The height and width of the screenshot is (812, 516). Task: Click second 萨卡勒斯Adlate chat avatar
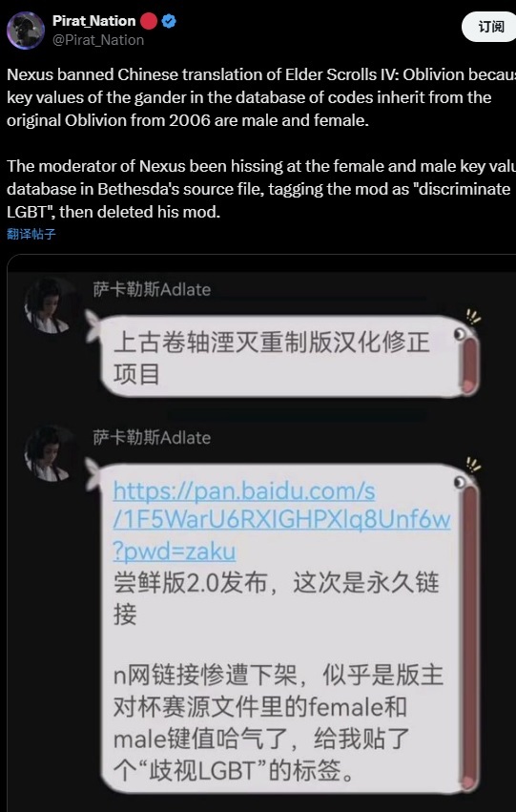click(50, 455)
